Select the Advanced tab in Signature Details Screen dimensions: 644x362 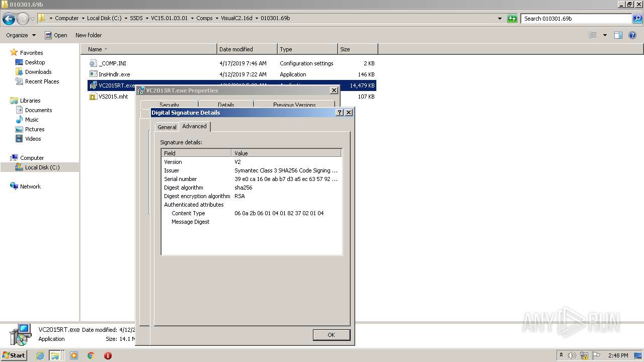(x=195, y=126)
